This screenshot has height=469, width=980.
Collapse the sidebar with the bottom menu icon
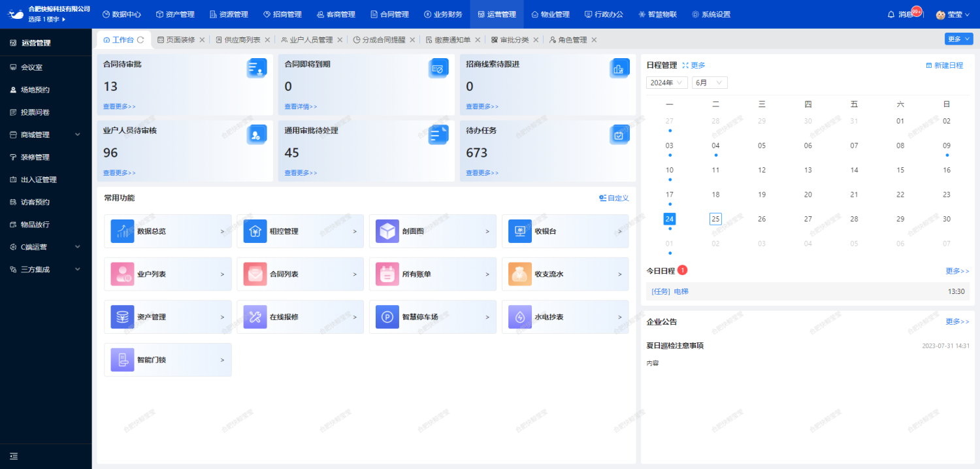pos(14,456)
